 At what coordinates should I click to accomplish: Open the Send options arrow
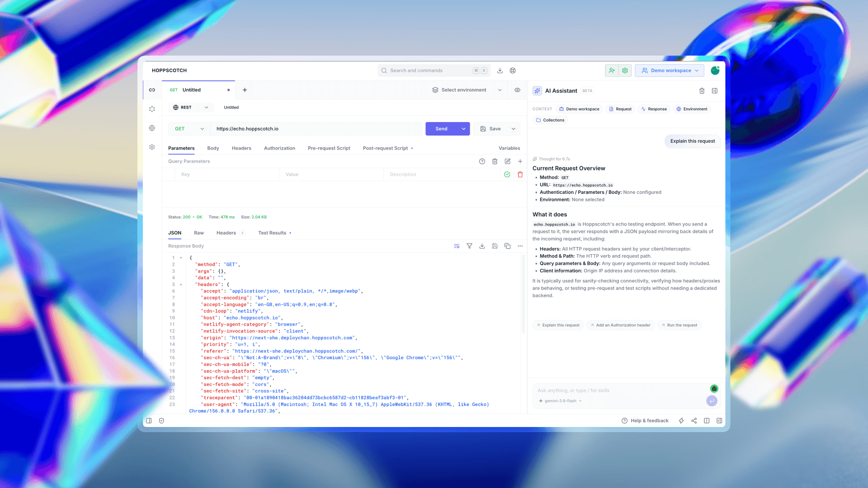[464, 129]
